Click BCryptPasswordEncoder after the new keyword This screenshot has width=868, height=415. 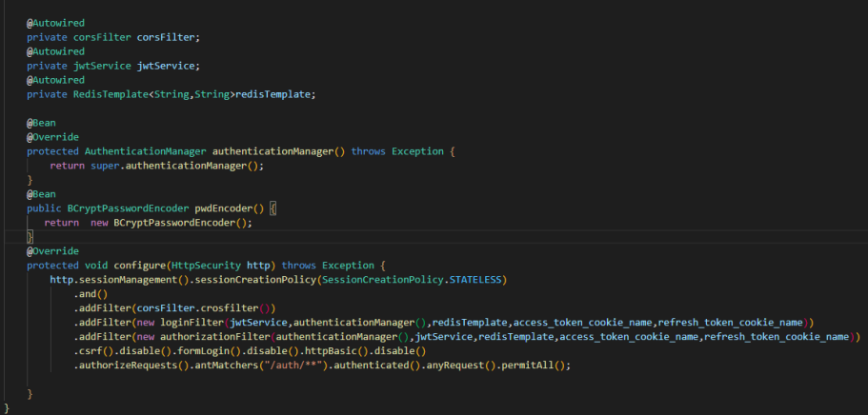pos(175,223)
